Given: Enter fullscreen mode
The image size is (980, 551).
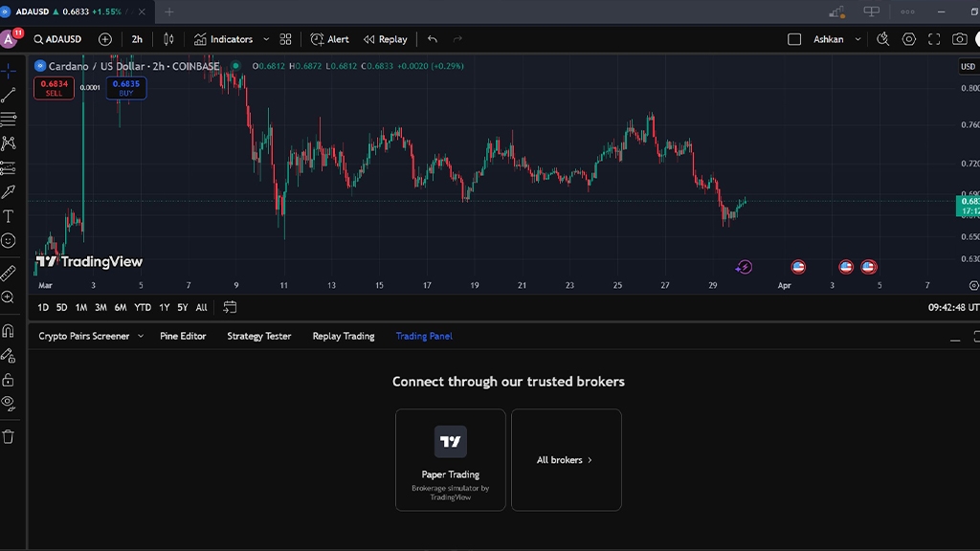Looking at the screenshot, I should point(934,39).
